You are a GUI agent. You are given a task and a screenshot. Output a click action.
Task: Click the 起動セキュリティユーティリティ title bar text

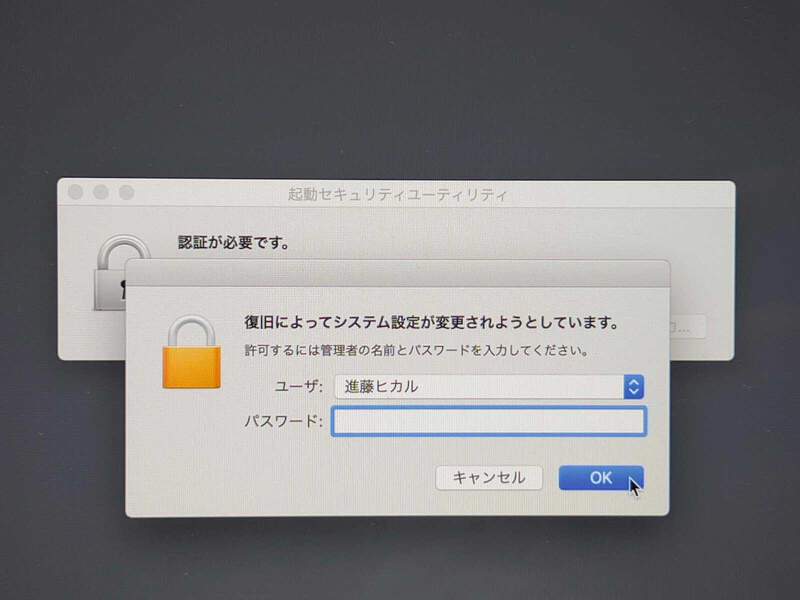[x=397, y=194]
